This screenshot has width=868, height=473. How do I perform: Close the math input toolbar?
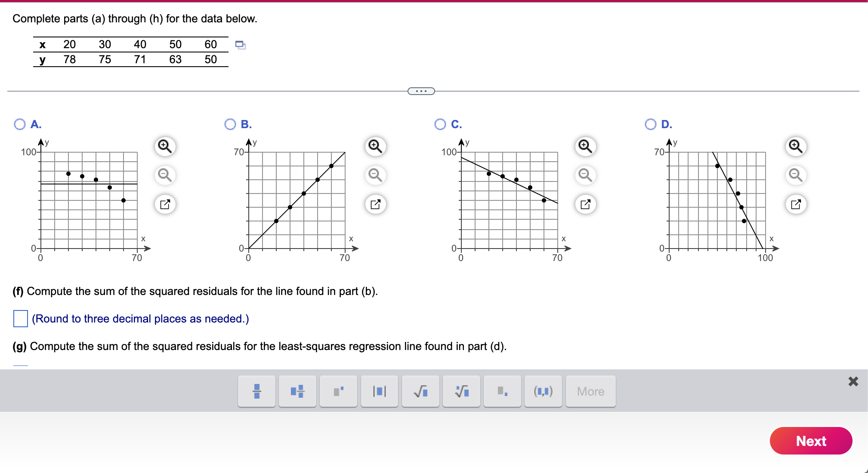point(853,381)
